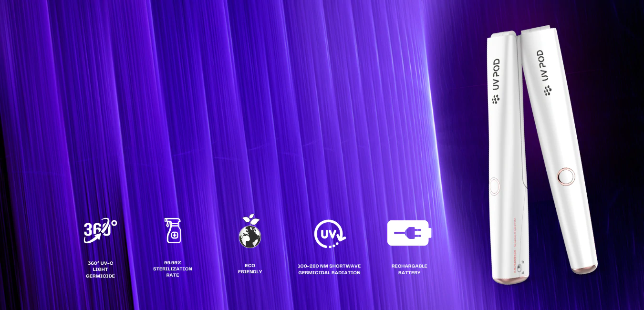
Task: Click the circular UV arrow icon
Action: coord(330,233)
